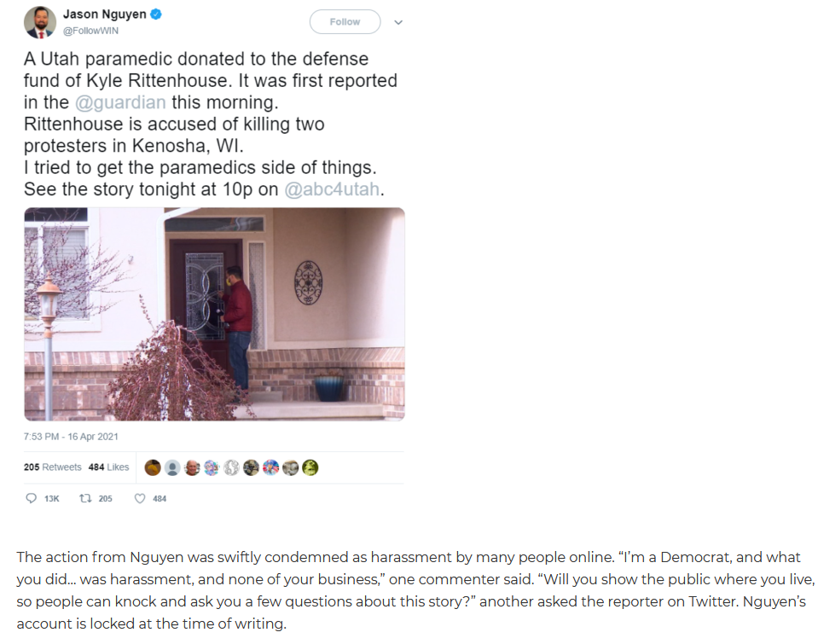
Task: Open the green frog liker avatar
Action: tap(310, 467)
